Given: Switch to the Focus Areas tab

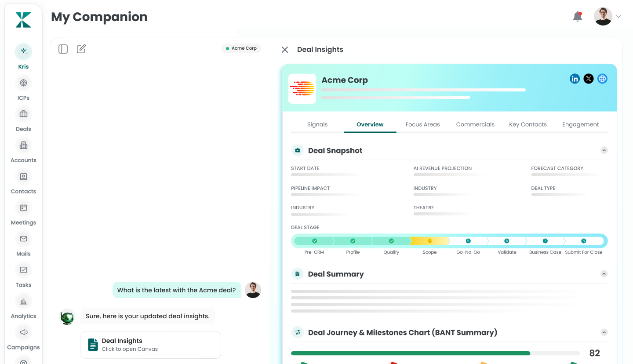Looking at the screenshot, I should (422, 124).
